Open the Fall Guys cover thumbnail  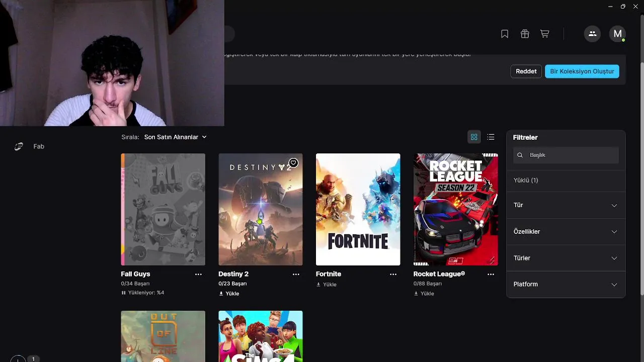(163, 209)
